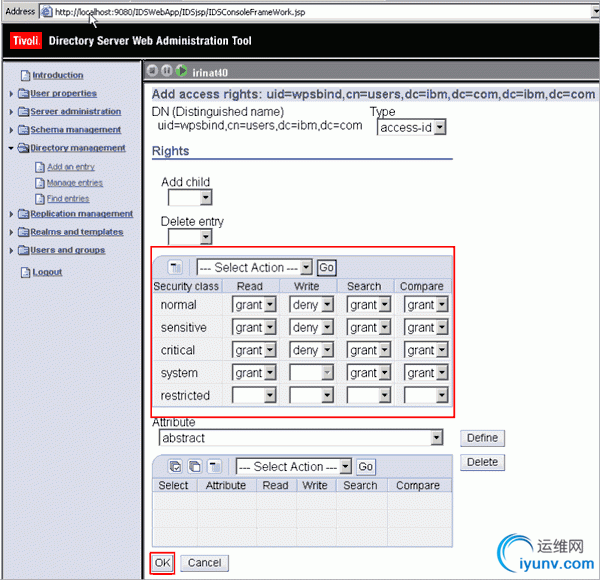Click the green play icon beside irinat40
600x580 pixels.
[181, 71]
